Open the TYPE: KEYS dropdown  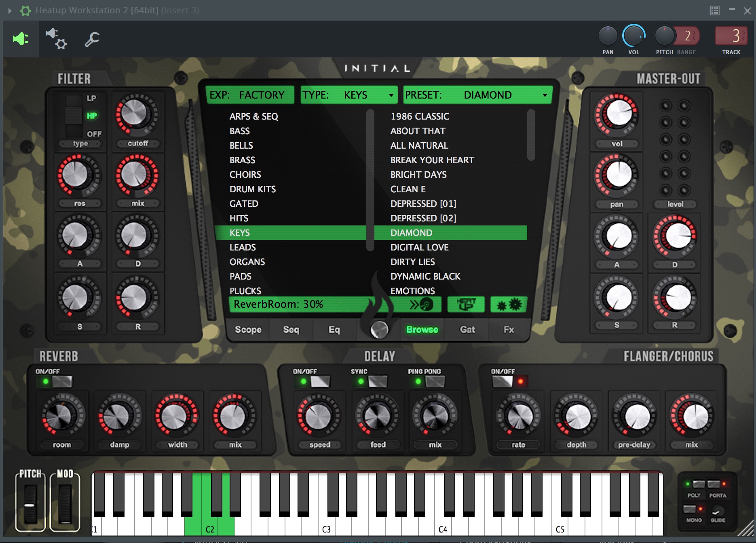click(349, 95)
